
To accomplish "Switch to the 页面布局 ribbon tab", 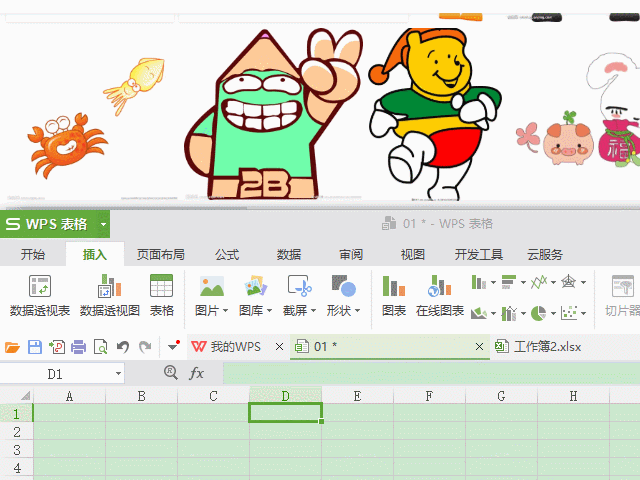I will click(161, 254).
